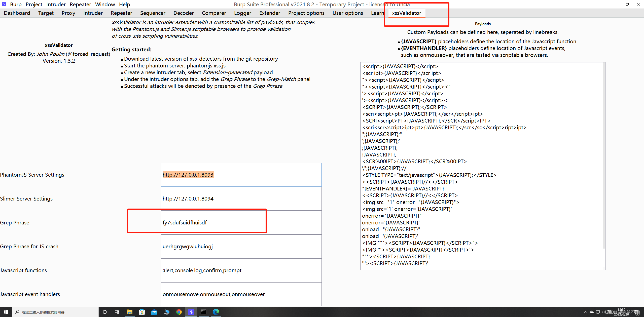Image resolution: width=644 pixels, height=317 pixels.
Task: Open Google Chrome from the taskbar
Action: pyautogui.click(x=179, y=312)
